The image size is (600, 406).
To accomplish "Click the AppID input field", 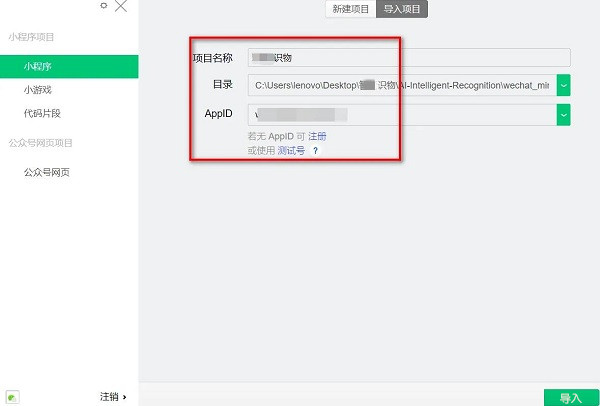I will tap(402, 114).
